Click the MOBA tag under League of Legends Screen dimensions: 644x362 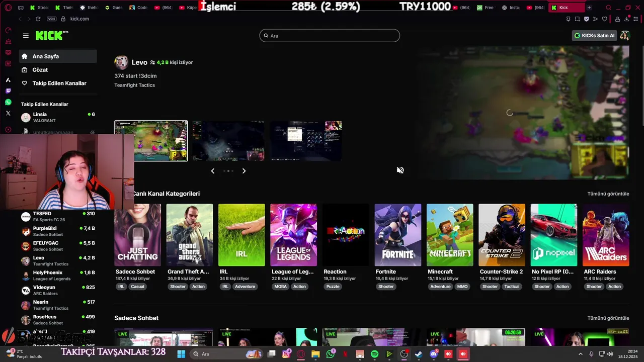[280, 287]
